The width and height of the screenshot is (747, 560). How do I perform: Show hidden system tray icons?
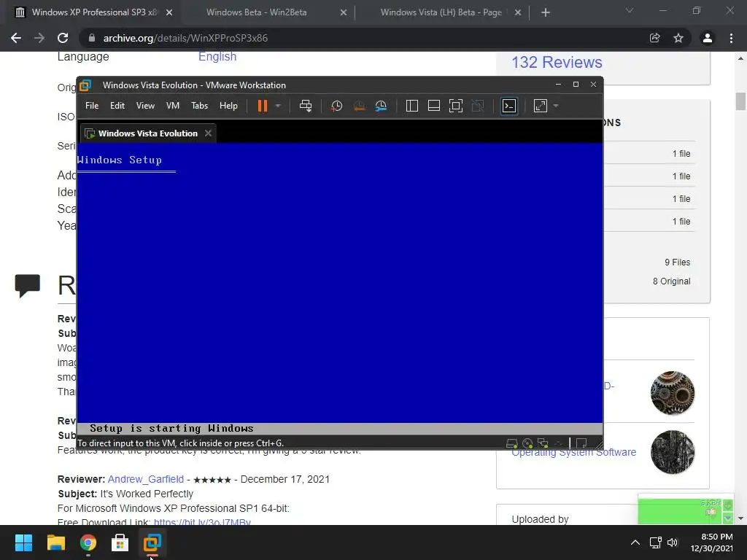coord(635,542)
